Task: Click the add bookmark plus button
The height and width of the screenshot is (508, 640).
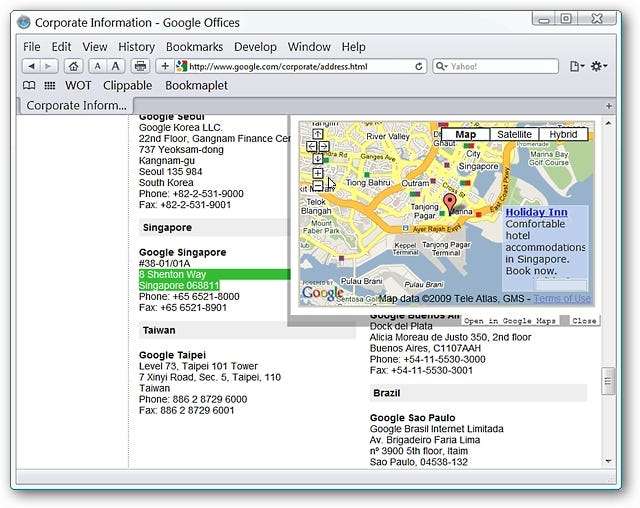Action: pyautogui.click(x=166, y=66)
